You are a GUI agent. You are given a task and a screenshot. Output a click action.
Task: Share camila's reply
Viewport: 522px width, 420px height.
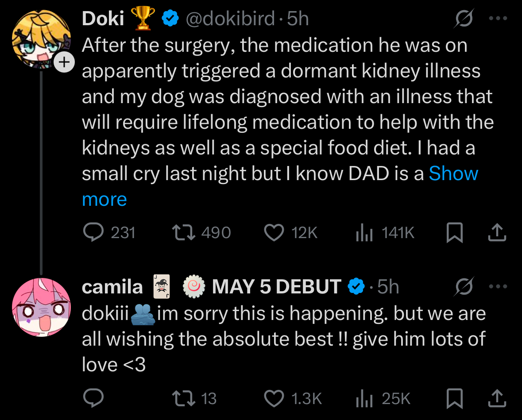tap(497, 399)
